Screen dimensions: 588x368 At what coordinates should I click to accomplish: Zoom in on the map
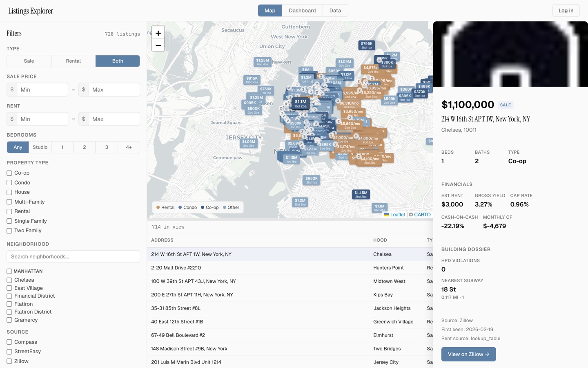click(158, 33)
